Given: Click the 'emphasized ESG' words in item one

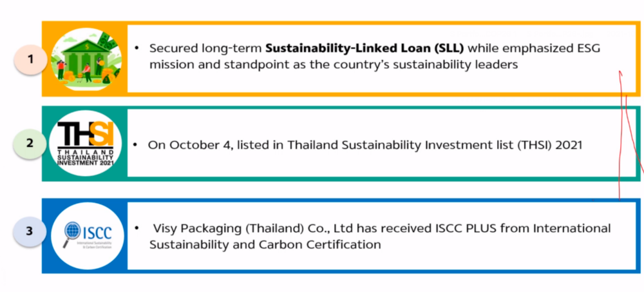Looking at the screenshot, I should 534,48.
